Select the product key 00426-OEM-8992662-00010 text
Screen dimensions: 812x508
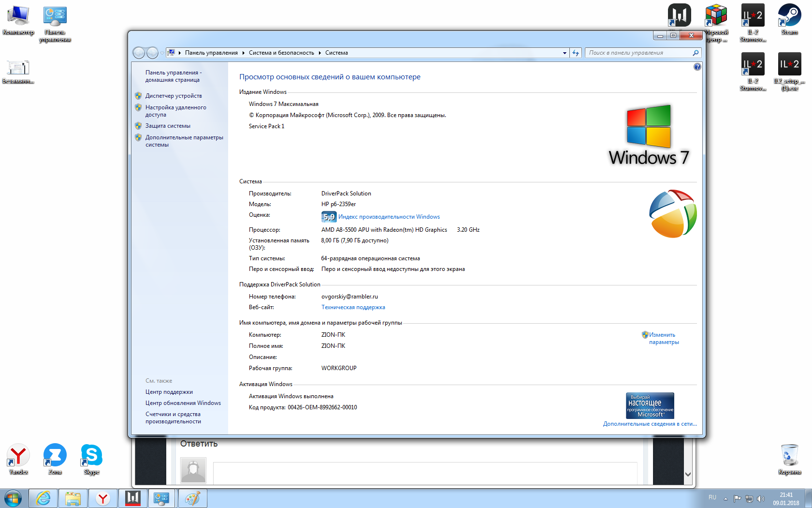(322, 407)
